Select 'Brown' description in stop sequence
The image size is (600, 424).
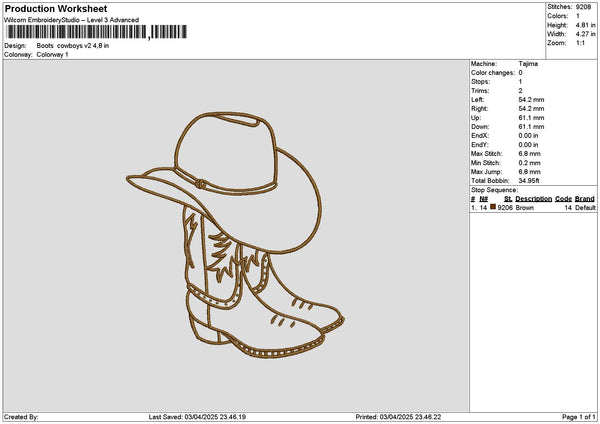pyautogui.click(x=525, y=208)
